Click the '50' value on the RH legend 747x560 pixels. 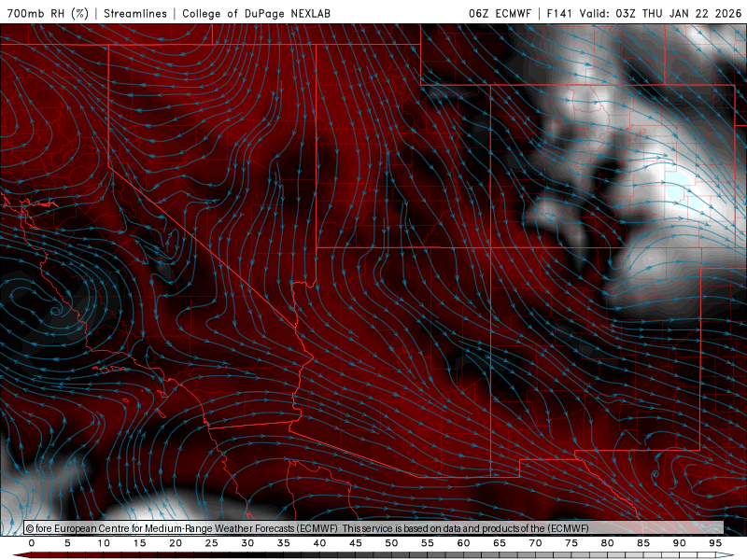tap(391, 543)
